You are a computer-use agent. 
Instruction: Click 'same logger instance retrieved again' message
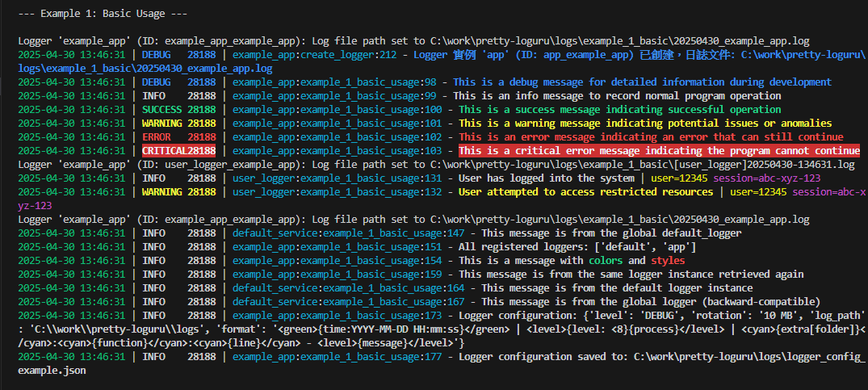[x=702, y=275]
